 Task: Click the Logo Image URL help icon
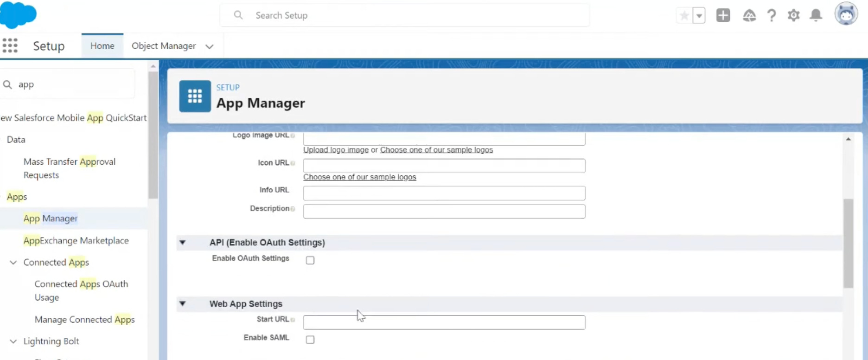click(x=293, y=135)
